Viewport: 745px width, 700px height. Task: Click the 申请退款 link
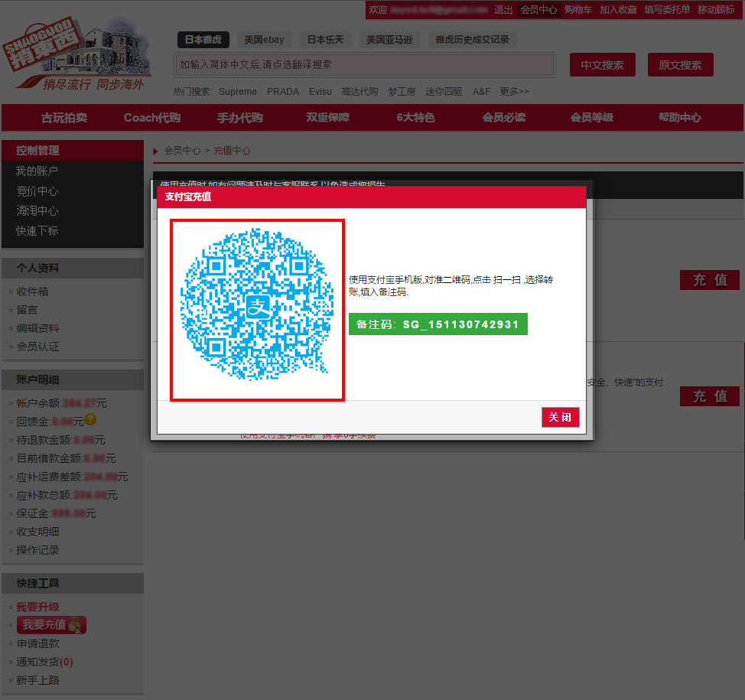pos(38,643)
